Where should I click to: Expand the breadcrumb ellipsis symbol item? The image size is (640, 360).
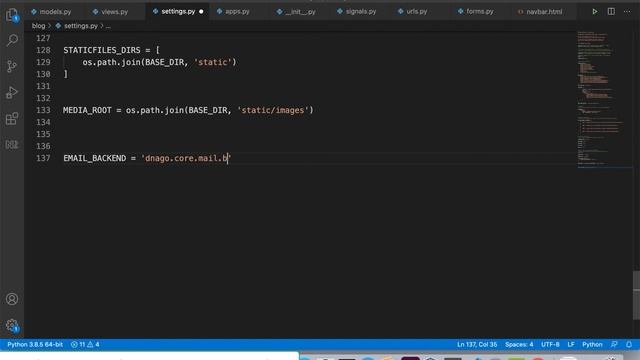(108, 26)
